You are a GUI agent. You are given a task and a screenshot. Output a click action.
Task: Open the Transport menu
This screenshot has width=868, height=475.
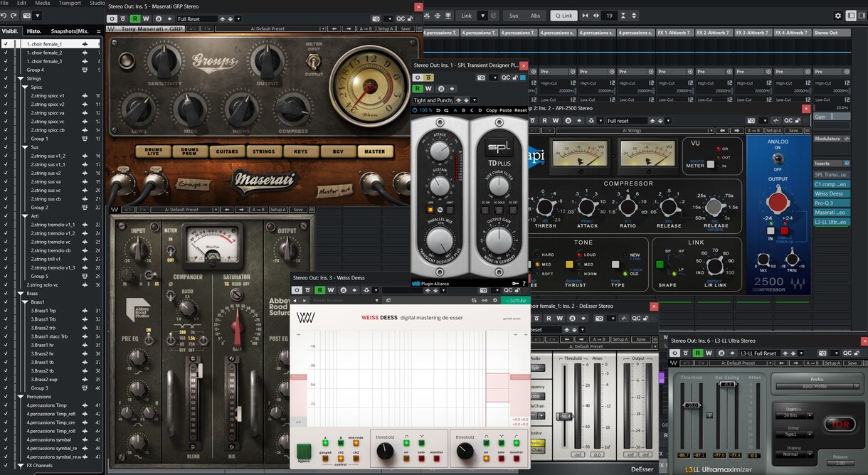click(x=70, y=4)
